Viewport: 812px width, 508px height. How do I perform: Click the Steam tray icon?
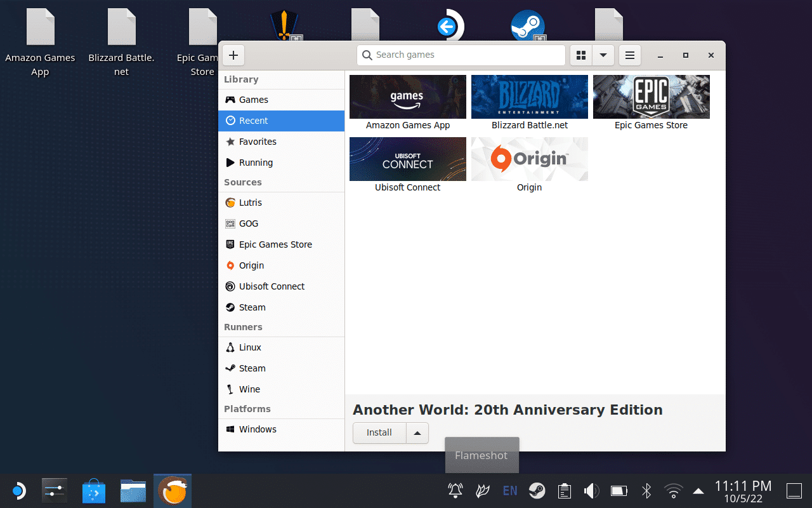(x=537, y=491)
